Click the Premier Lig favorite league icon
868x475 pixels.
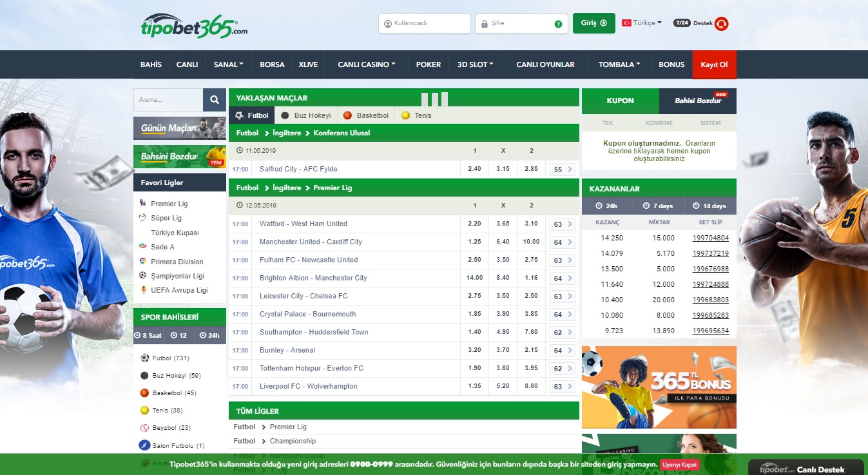143,204
